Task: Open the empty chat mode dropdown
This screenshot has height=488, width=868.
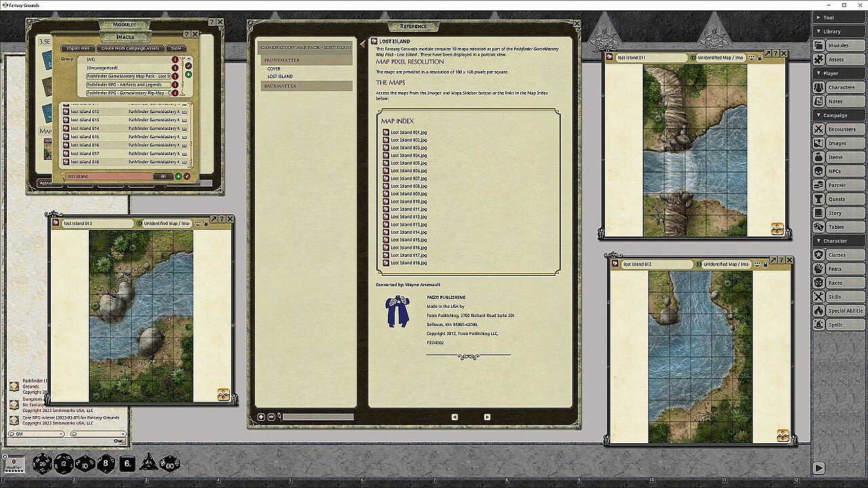Action: click(x=98, y=434)
